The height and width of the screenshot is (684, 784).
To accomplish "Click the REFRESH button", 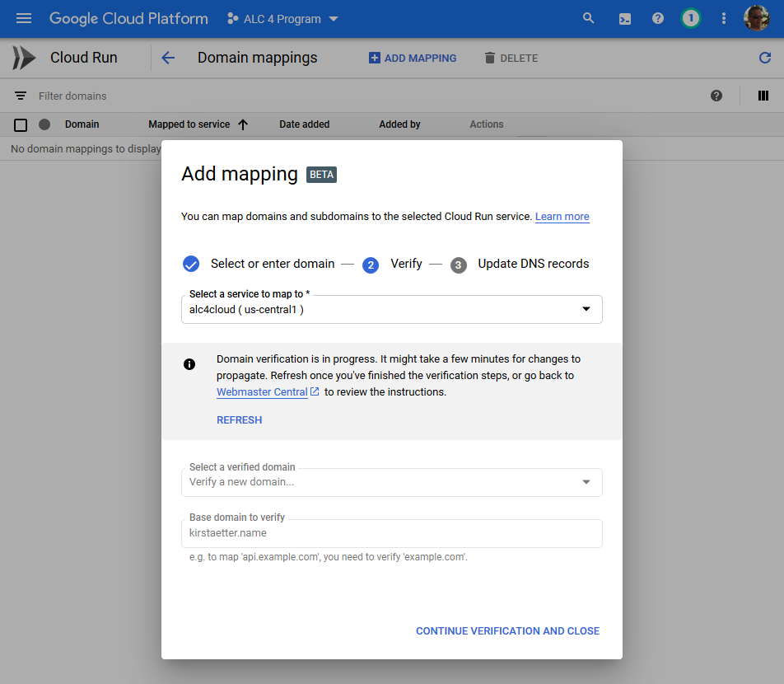I will (x=239, y=420).
